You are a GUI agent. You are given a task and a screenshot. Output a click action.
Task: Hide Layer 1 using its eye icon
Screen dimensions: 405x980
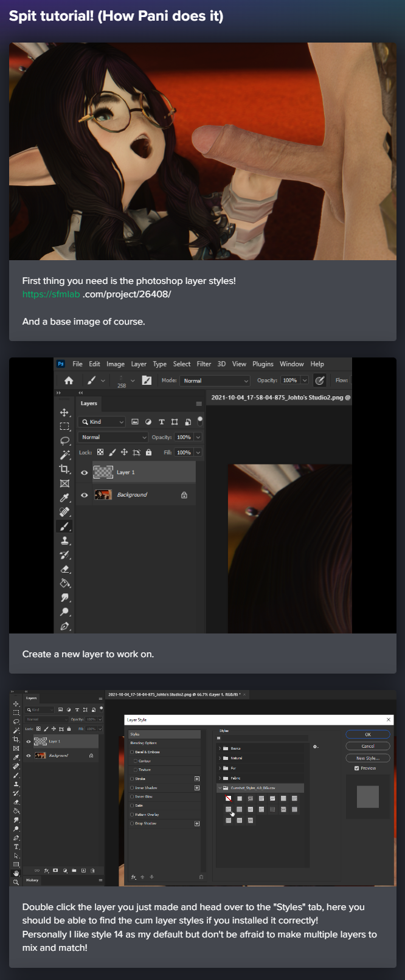pos(85,472)
